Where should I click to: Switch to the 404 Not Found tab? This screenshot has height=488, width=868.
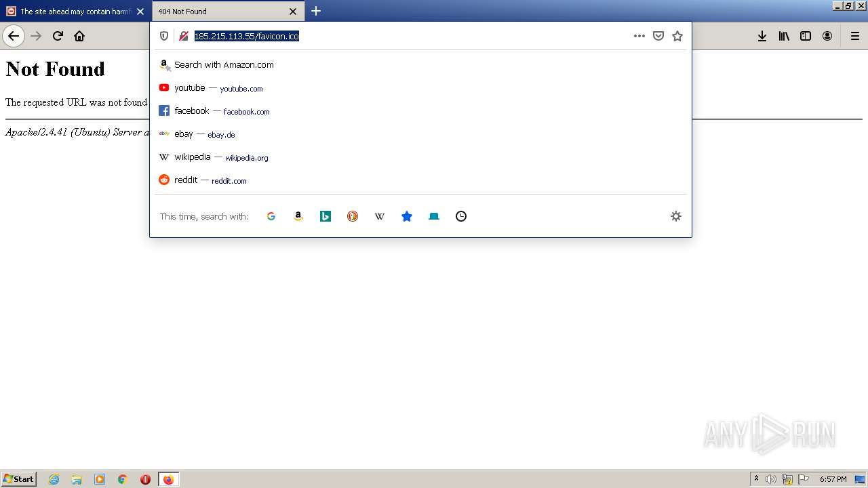point(228,12)
